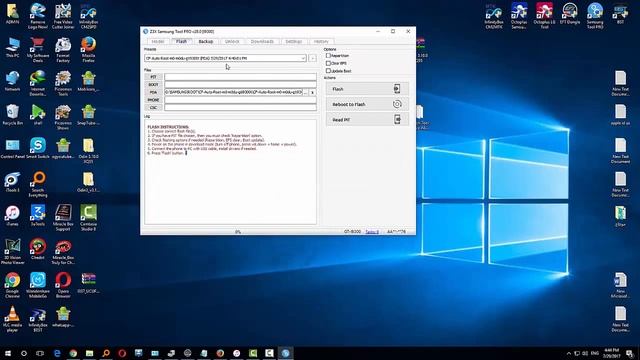Open the InfinityBox BEST desktop shortcut
The height and width of the screenshot is (360, 640).
pos(38,319)
